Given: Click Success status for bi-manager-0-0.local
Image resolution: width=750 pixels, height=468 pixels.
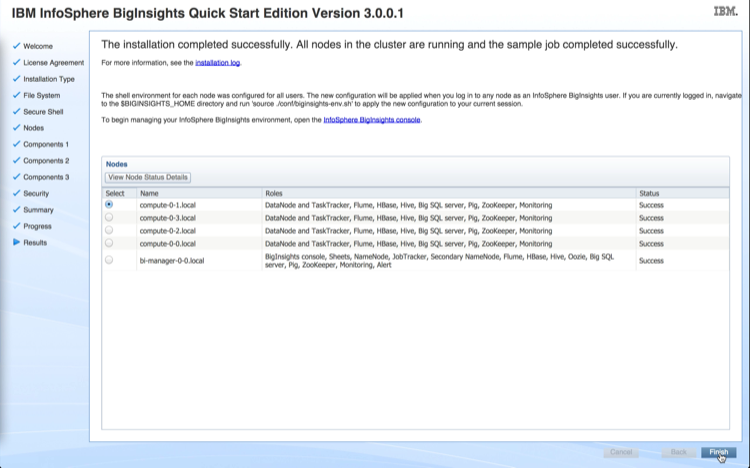Looking at the screenshot, I should pos(651,261).
